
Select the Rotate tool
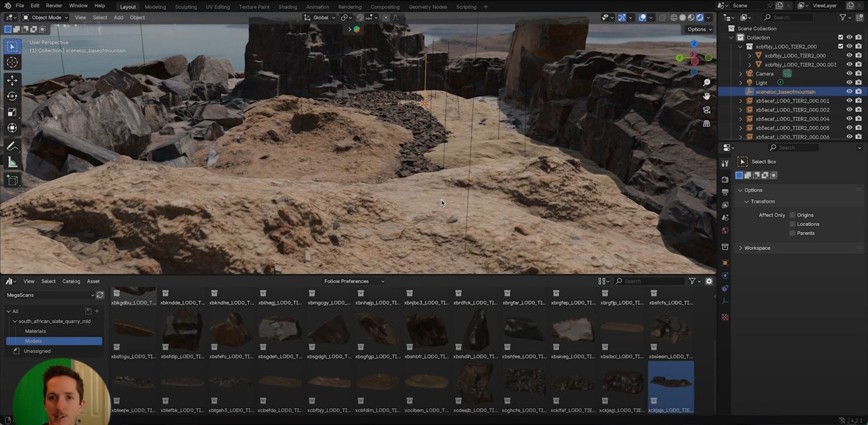tap(12, 96)
